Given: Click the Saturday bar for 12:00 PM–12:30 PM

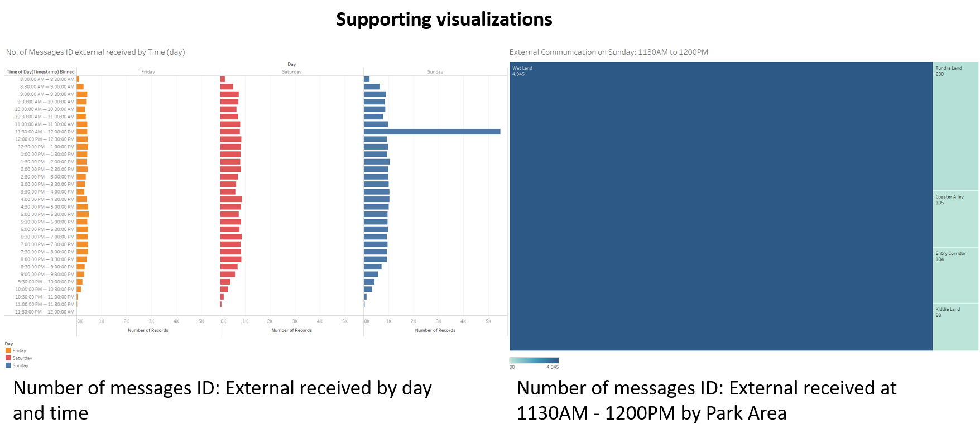Looking at the screenshot, I should click(230, 139).
